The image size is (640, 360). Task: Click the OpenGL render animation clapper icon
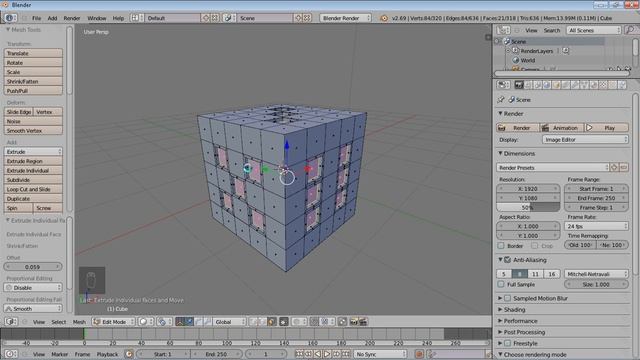point(362,322)
